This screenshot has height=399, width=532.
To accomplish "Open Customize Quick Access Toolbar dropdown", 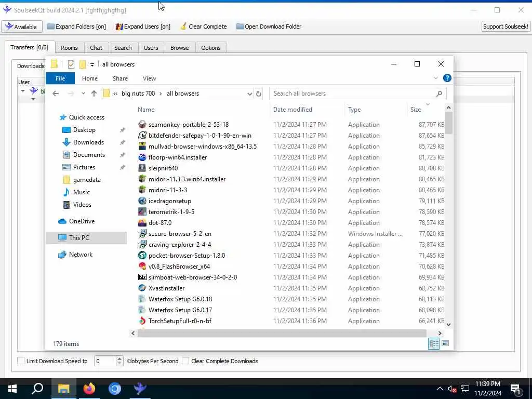I will pos(92,64).
